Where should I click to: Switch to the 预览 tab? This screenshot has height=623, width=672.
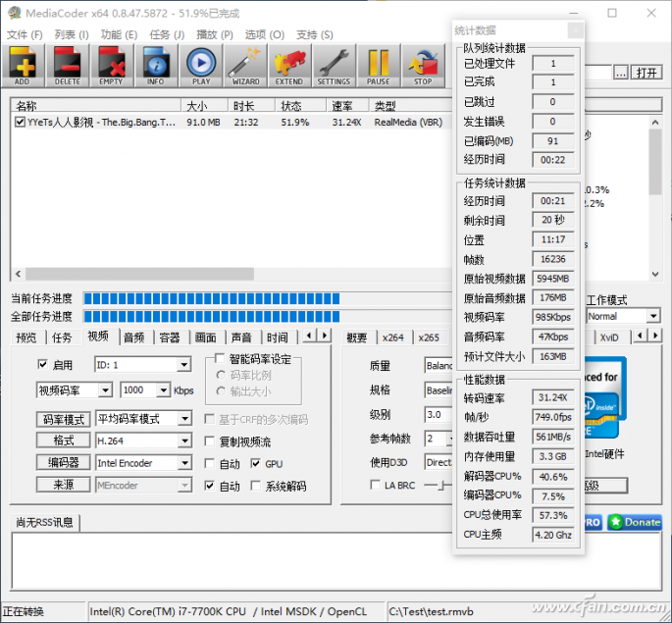coord(26,337)
